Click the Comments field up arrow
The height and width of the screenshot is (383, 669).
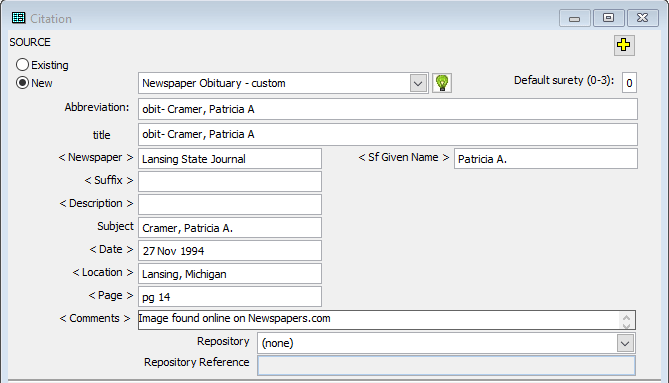point(626,317)
